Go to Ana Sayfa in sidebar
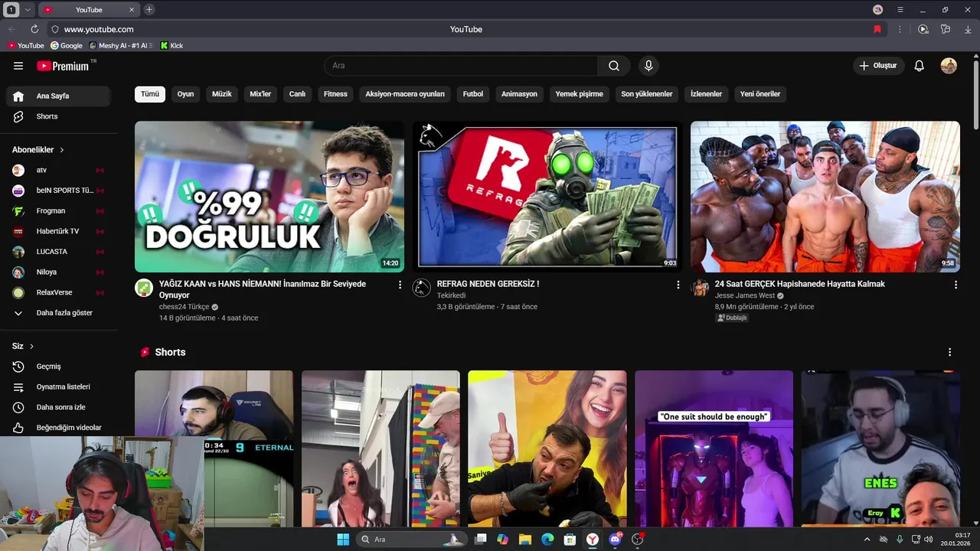 pyautogui.click(x=60, y=96)
